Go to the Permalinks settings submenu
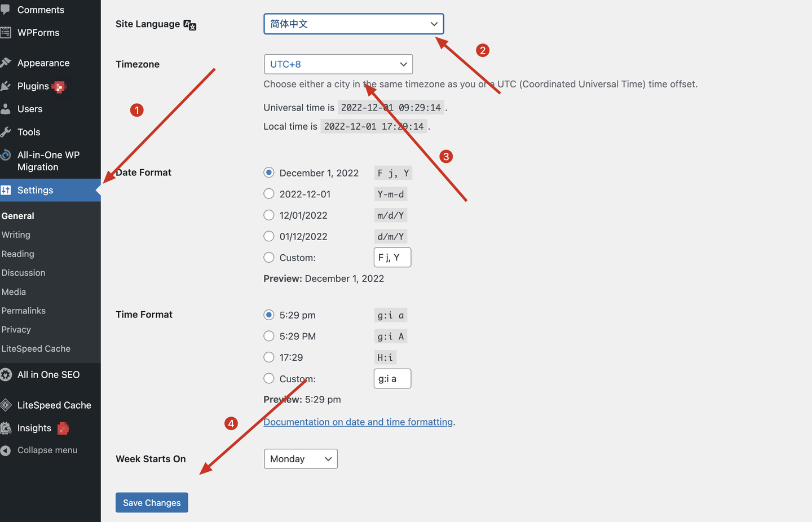The image size is (812, 522). pos(24,311)
